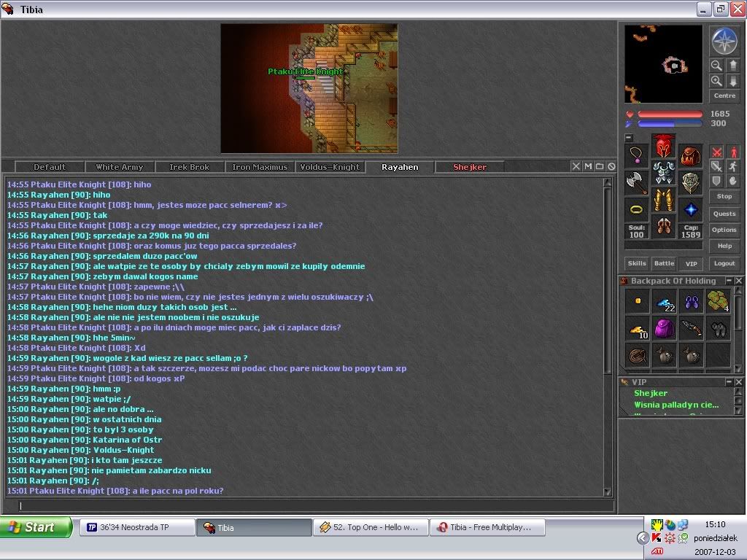Screen dimensions: 747x560
Task: Minimize the Backpack Of Holding container
Action: tap(729, 281)
